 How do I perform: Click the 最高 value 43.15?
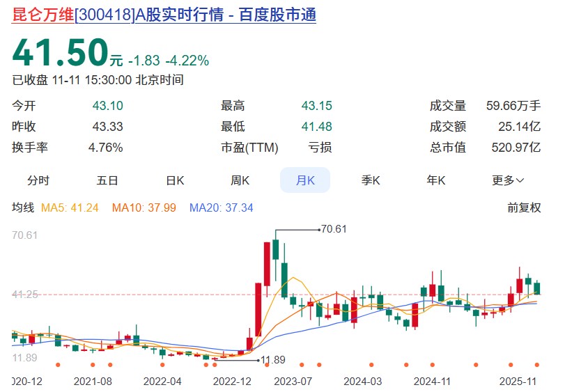pyautogui.click(x=317, y=106)
